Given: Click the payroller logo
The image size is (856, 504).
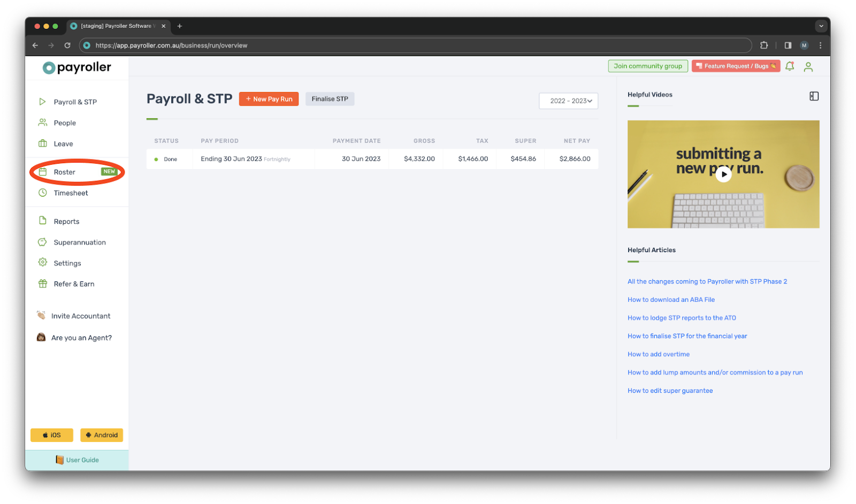Looking at the screenshot, I should (x=77, y=67).
